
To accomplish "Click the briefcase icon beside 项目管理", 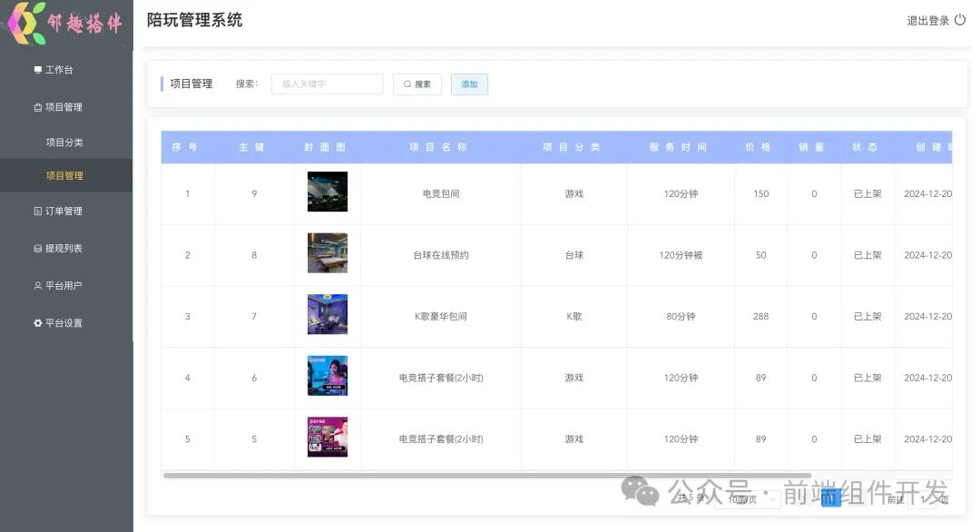I will [37, 107].
